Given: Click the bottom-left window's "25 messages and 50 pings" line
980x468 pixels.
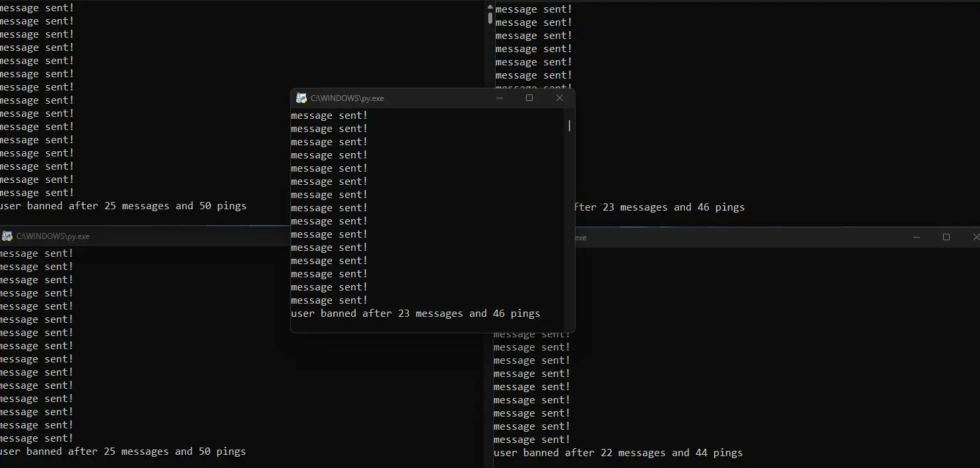Looking at the screenshot, I should 123,451.
